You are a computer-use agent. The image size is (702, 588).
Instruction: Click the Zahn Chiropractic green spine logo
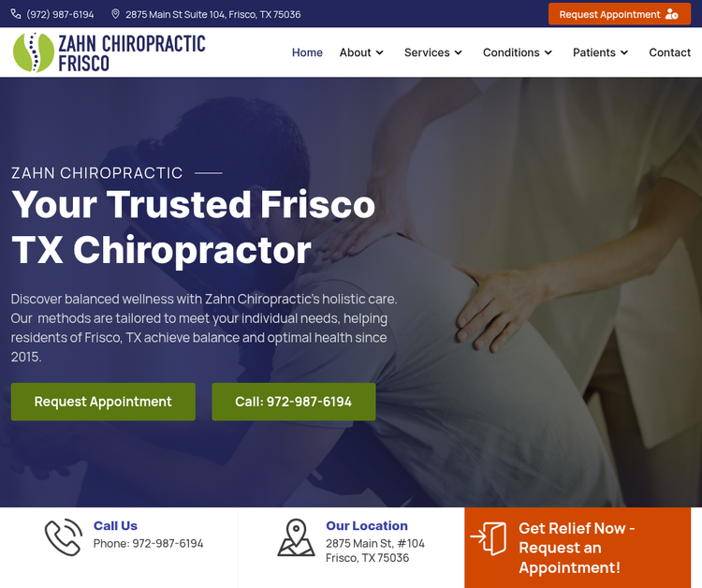(x=34, y=52)
